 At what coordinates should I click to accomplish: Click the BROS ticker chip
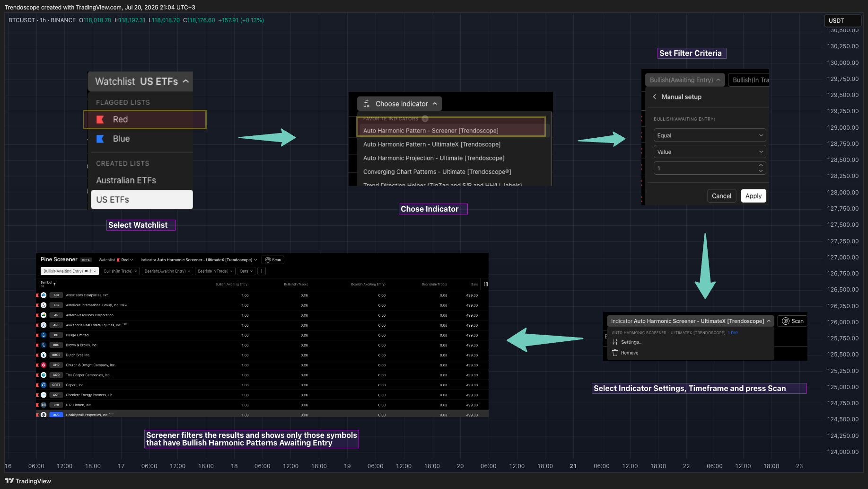tap(56, 355)
